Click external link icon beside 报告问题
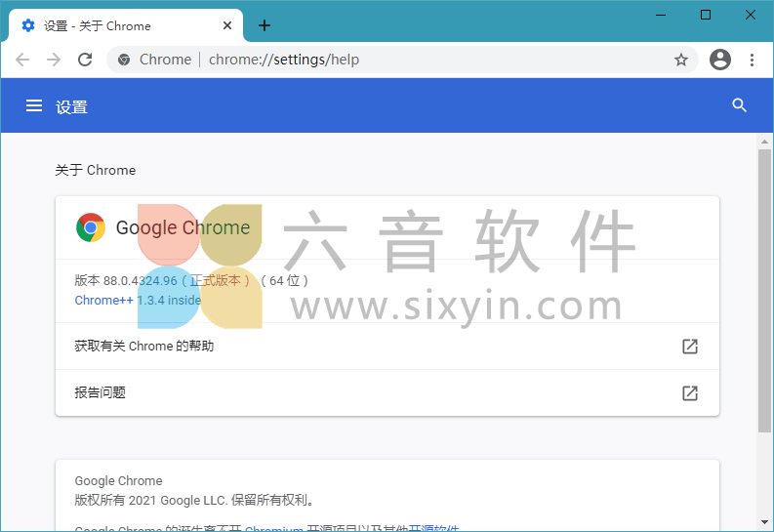 [690, 392]
